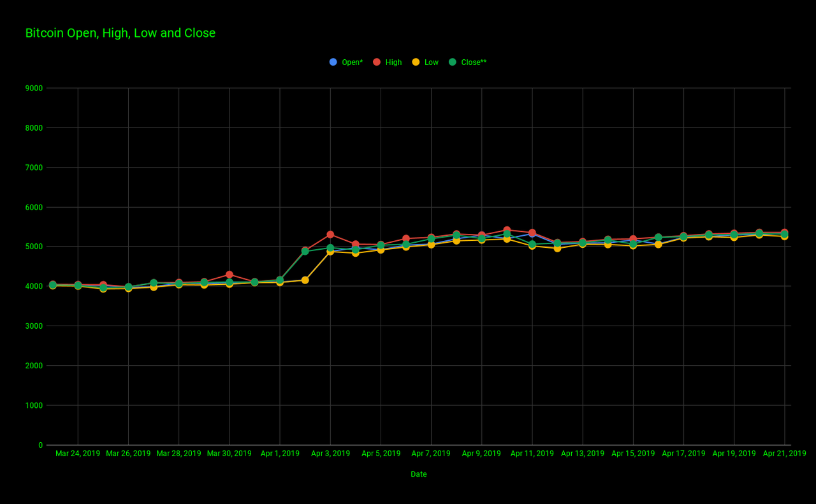This screenshot has width=816, height=504.
Task: Click the y-axis label 8000
Action: coord(35,128)
